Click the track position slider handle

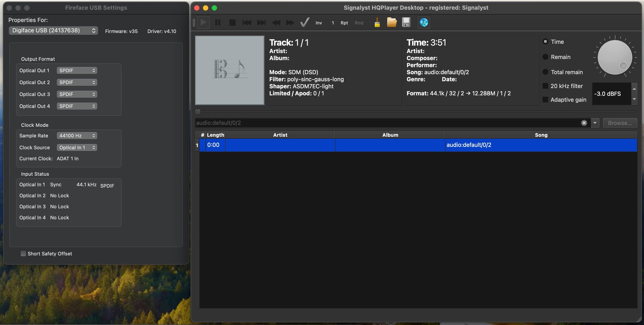[x=198, y=112]
